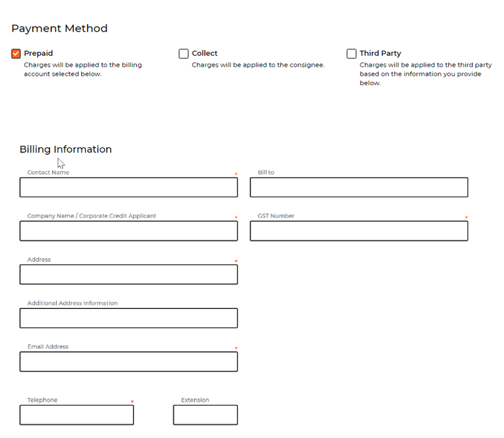The image size is (504, 438).
Task: Click the GST Number text box
Action: pos(359,231)
